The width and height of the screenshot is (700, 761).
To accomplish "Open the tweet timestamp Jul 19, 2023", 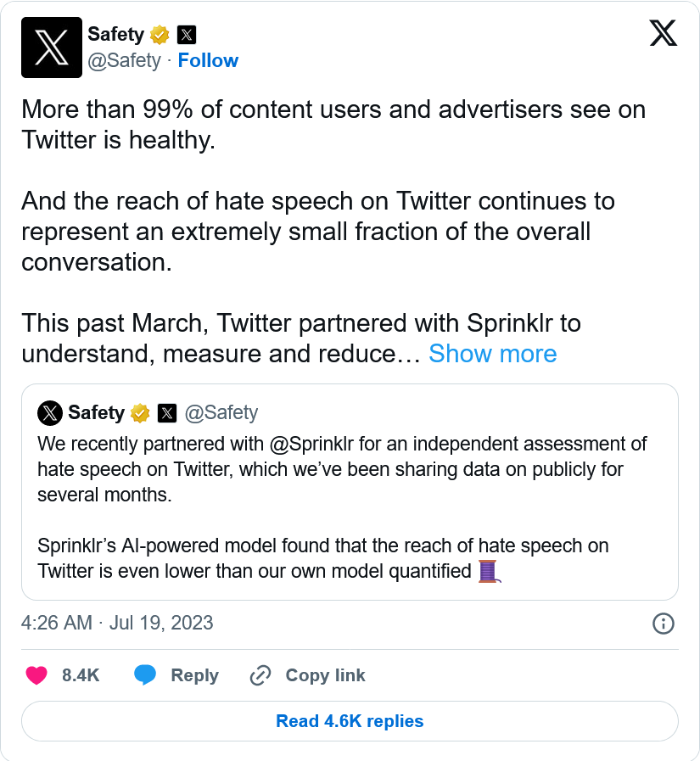I will point(117,623).
